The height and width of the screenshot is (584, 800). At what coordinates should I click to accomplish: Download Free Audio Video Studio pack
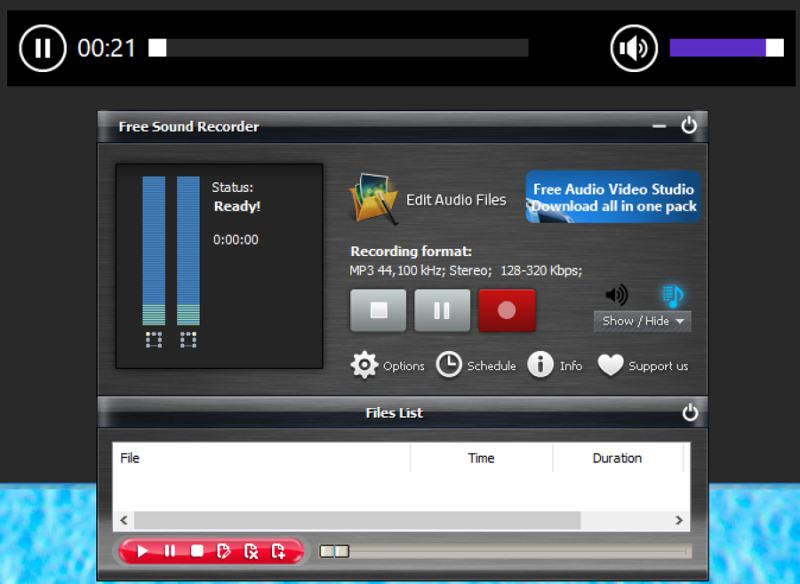pyautogui.click(x=613, y=197)
